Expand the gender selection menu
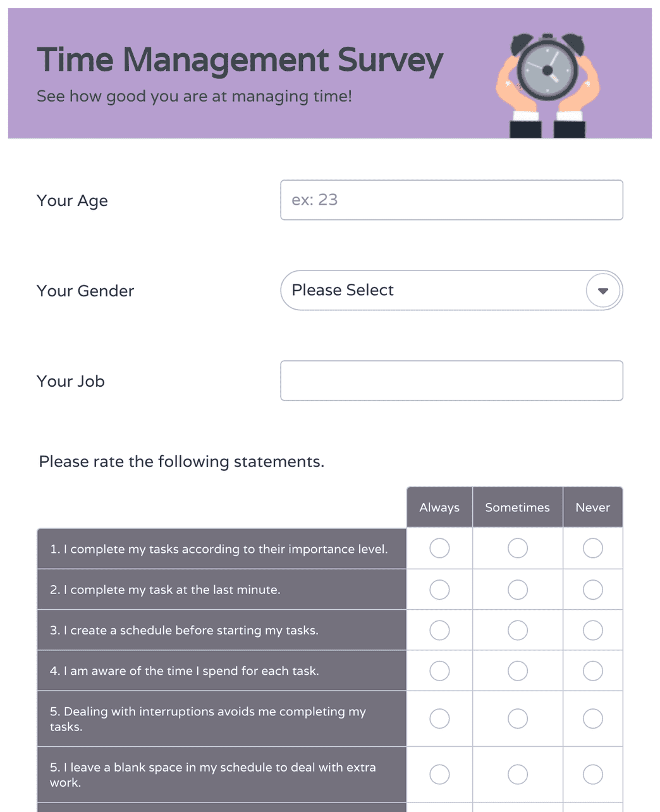Screen dimensions: 660x812 click(x=451, y=290)
